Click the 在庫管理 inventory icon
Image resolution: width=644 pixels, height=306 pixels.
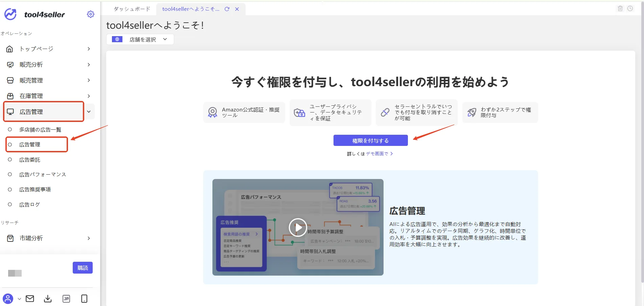tap(10, 96)
